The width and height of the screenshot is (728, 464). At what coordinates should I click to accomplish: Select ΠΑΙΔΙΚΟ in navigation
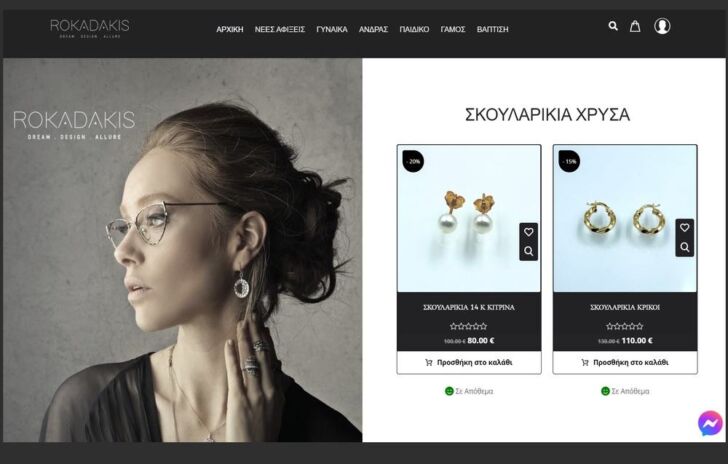tap(414, 29)
